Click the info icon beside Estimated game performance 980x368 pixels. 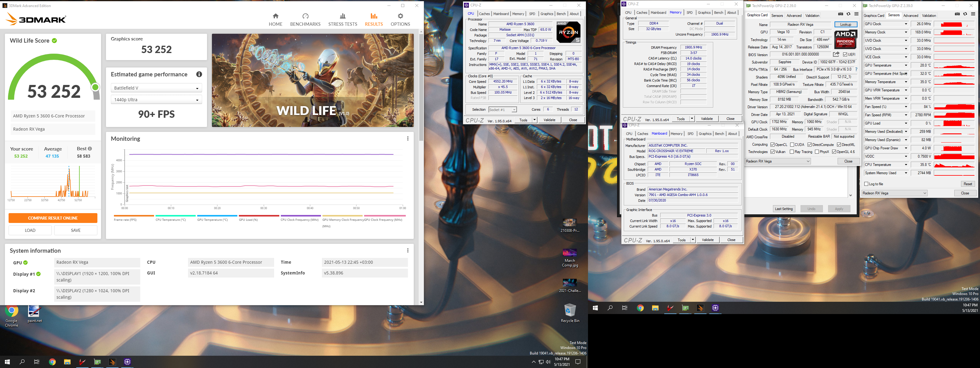click(x=199, y=74)
